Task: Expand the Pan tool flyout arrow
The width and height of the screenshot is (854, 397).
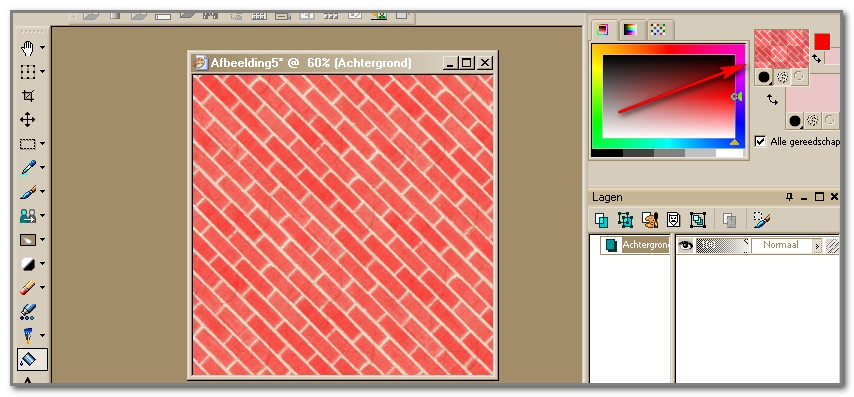Action: 42,48
